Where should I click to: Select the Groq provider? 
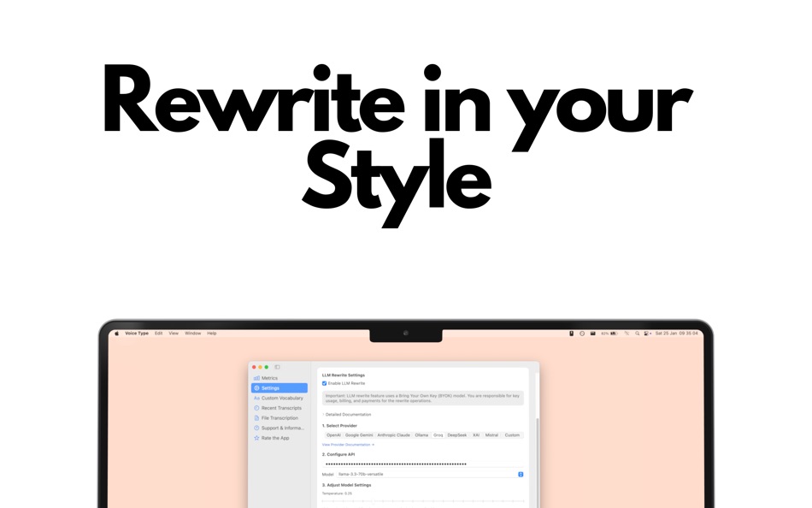click(438, 435)
